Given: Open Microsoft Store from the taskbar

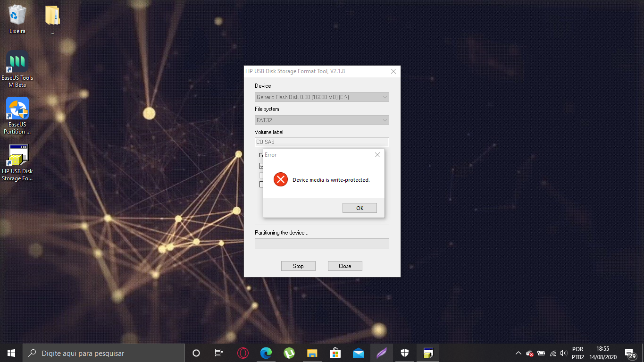Looking at the screenshot, I should coord(335,353).
